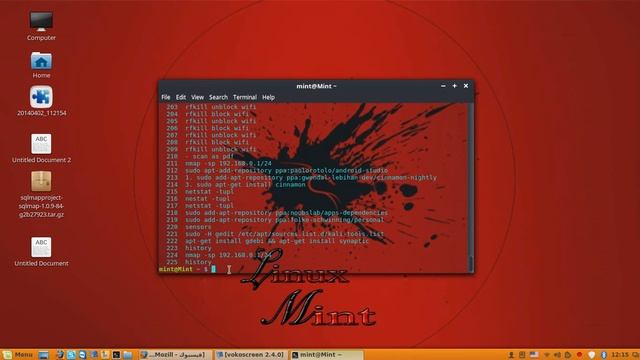
Task: Open the US flag keyboard layout indicator
Action: [x=534, y=355]
